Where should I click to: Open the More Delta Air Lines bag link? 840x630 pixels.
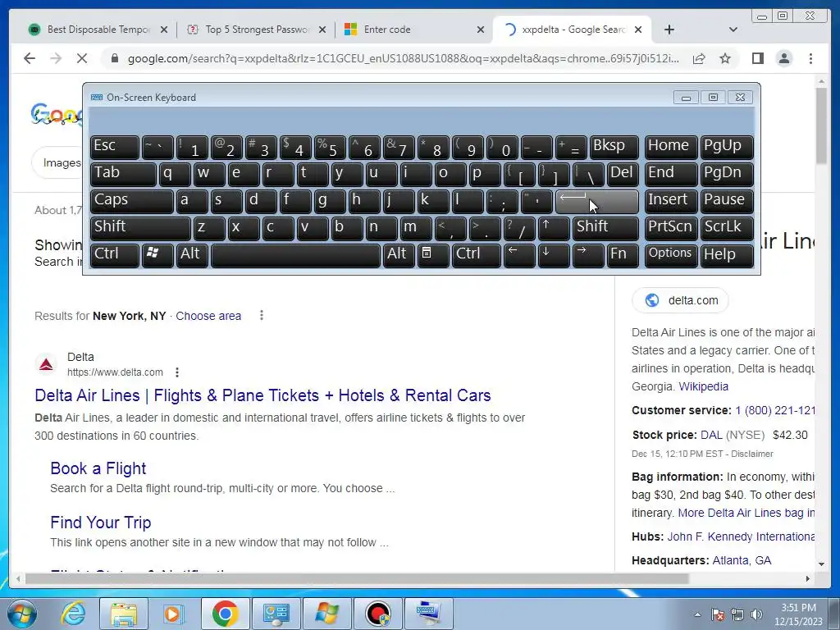[x=746, y=514]
